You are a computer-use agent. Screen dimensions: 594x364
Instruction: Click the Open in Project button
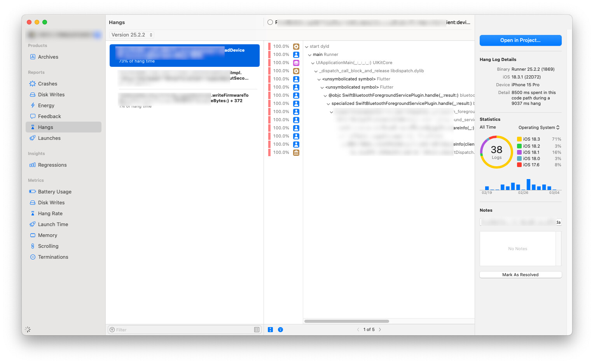[520, 40]
